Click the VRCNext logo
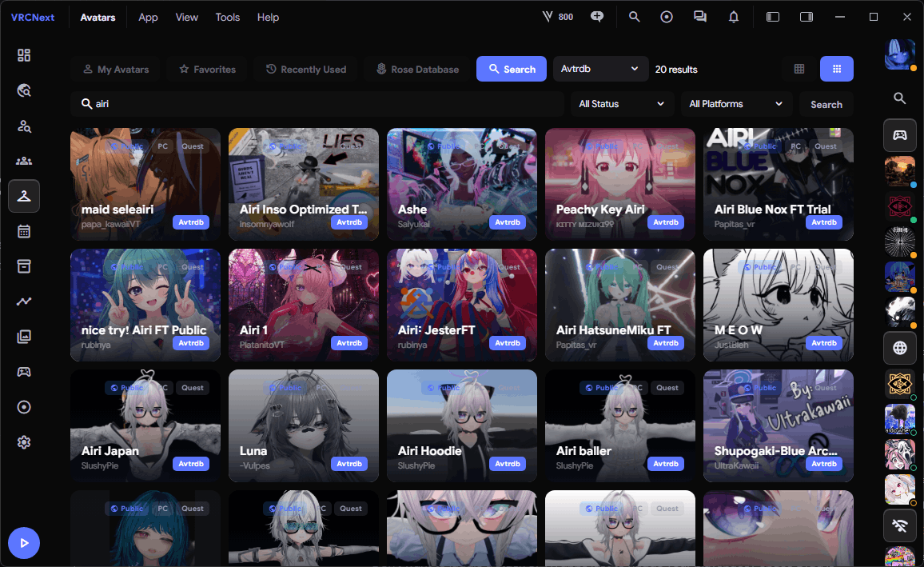This screenshot has height=567, width=924. (x=33, y=17)
